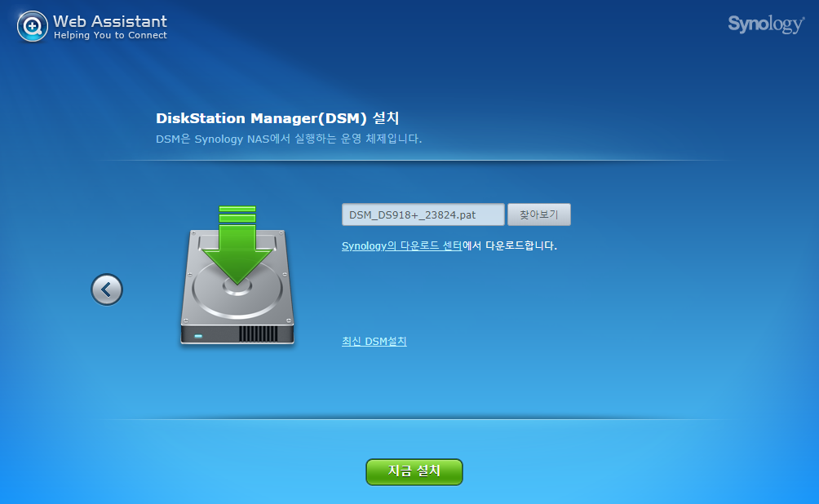The height and width of the screenshot is (504, 819).
Task: Click the Synology brand logo
Action: (x=766, y=24)
